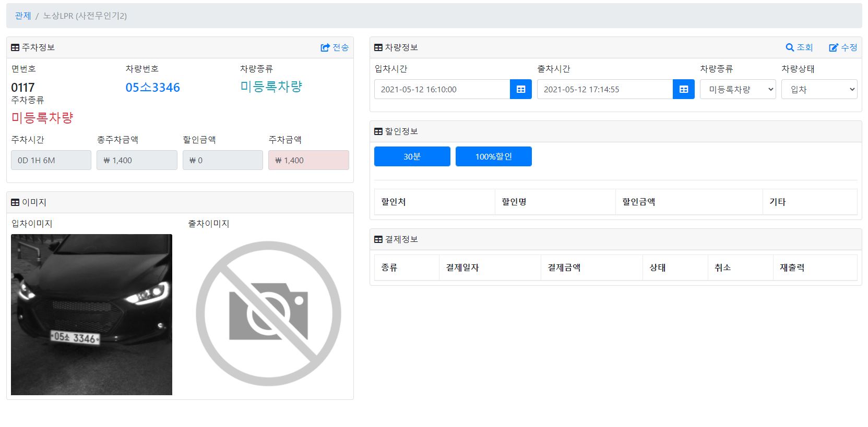Click the 이미지 panel table icon
The width and height of the screenshot is (868, 427).
coord(15,202)
